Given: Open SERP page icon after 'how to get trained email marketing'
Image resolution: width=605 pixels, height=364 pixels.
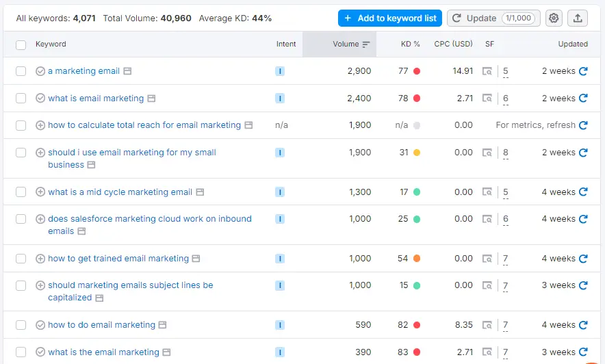Looking at the screenshot, I should click(196, 259).
